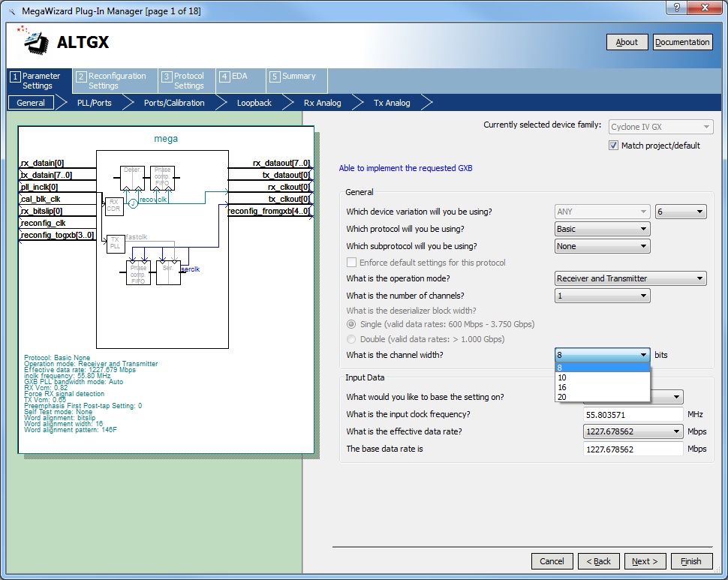Select 20 in channel width list
Viewport: 728px width, 580px height.
click(x=602, y=397)
